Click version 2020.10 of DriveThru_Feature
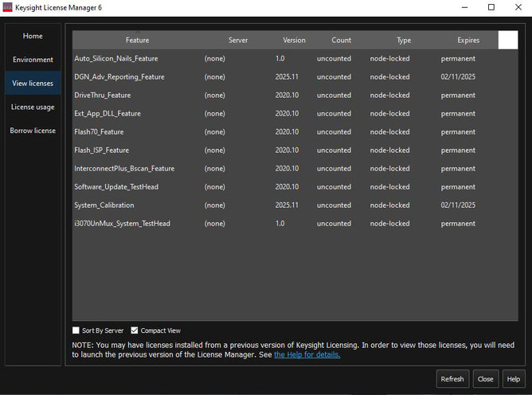This screenshot has height=395, width=532. click(287, 96)
